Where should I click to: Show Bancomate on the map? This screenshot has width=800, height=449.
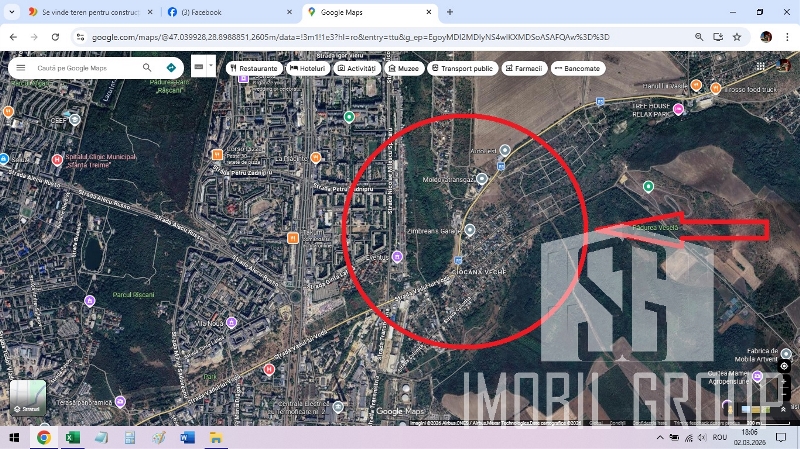[577, 69]
